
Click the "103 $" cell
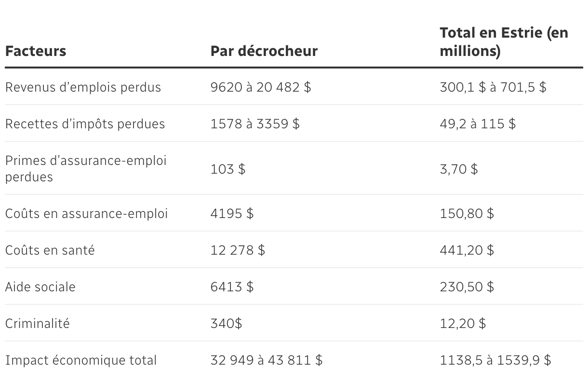(228, 169)
